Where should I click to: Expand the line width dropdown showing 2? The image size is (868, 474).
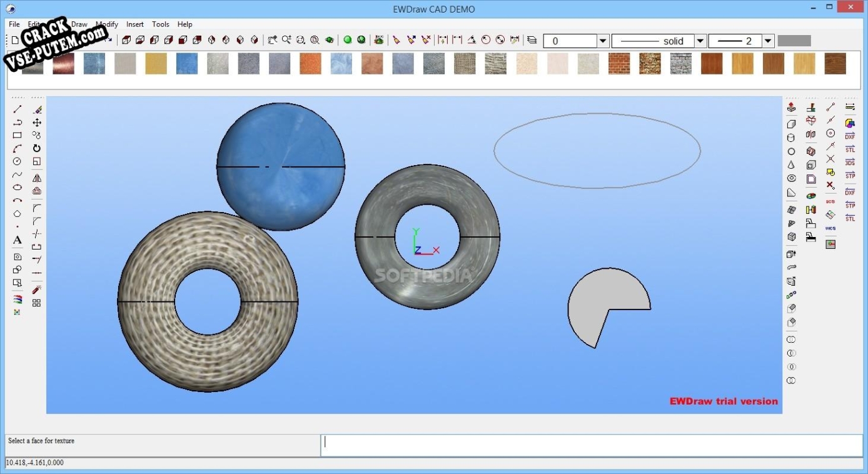[769, 41]
